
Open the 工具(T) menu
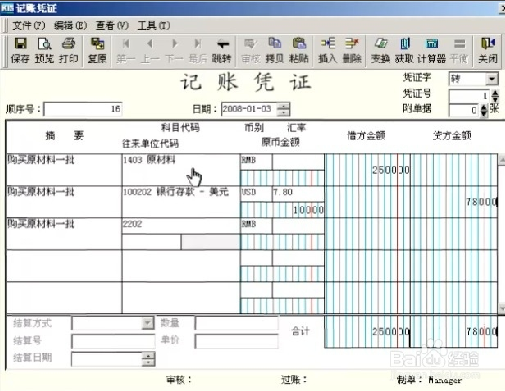click(x=154, y=25)
